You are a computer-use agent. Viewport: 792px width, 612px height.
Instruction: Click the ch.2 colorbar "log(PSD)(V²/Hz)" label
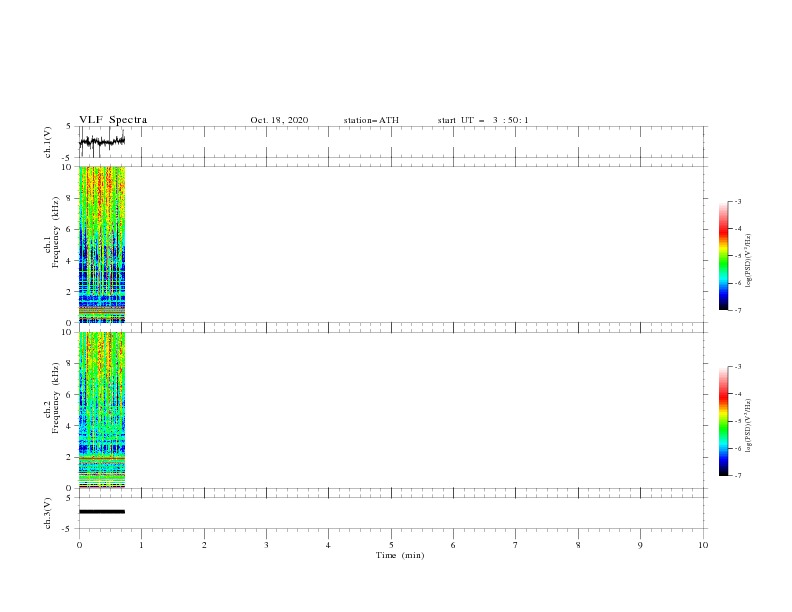click(x=748, y=426)
